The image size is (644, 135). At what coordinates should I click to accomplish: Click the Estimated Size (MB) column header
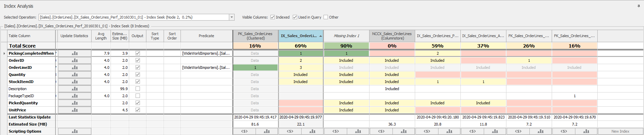120,36
